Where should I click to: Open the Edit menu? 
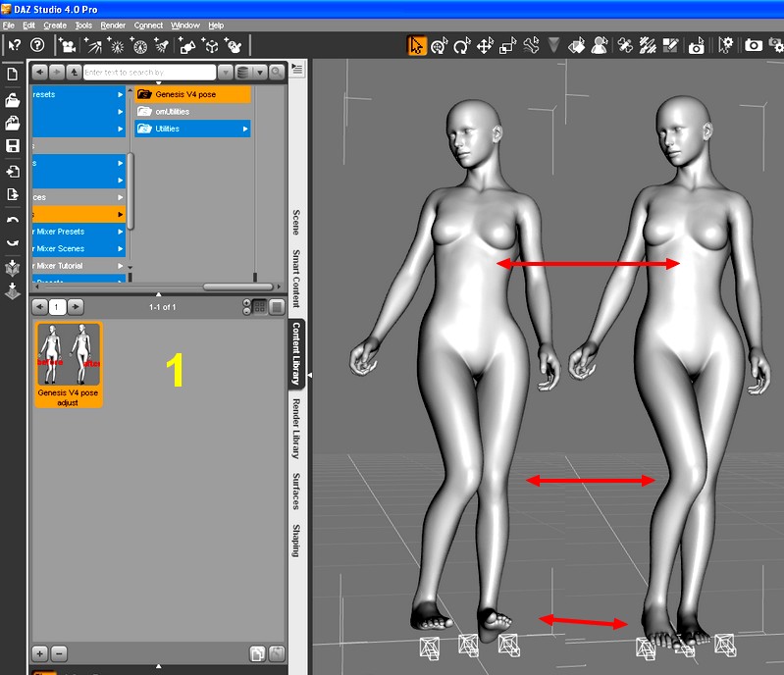pyautogui.click(x=29, y=26)
